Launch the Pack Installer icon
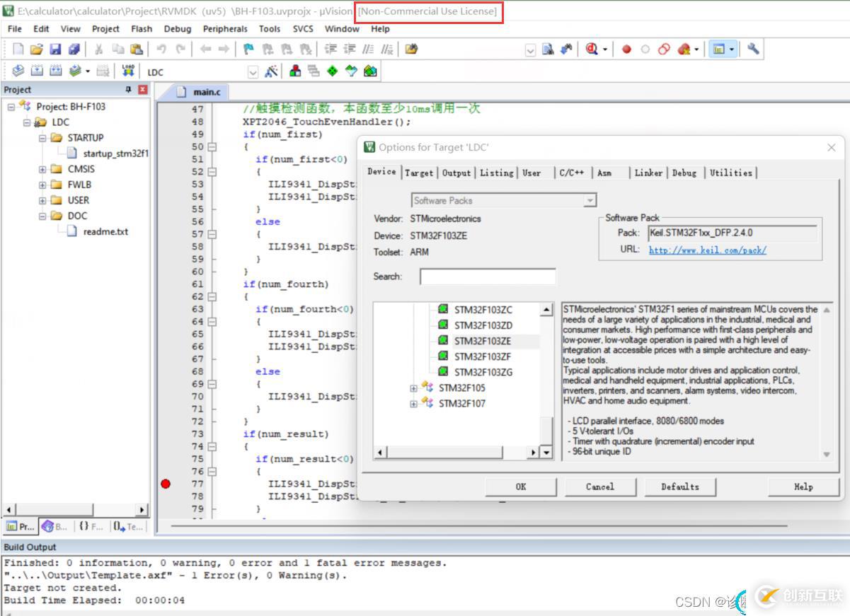 [369, 71]
